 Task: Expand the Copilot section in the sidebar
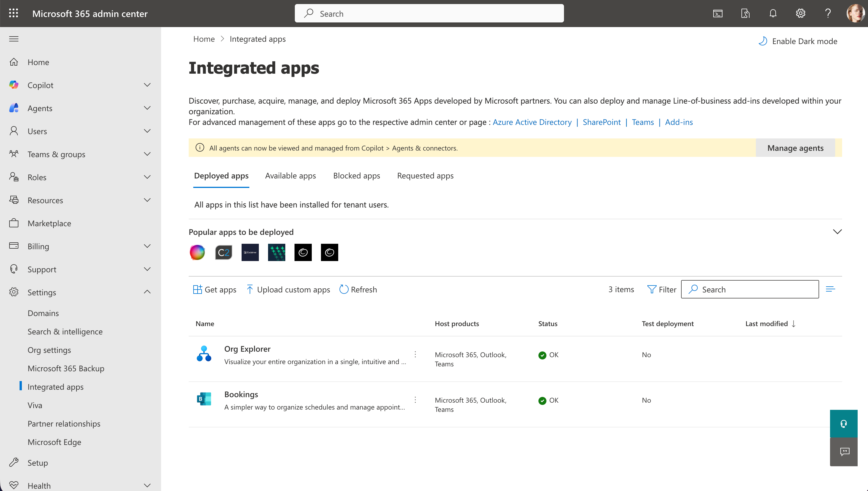point(147,85)
